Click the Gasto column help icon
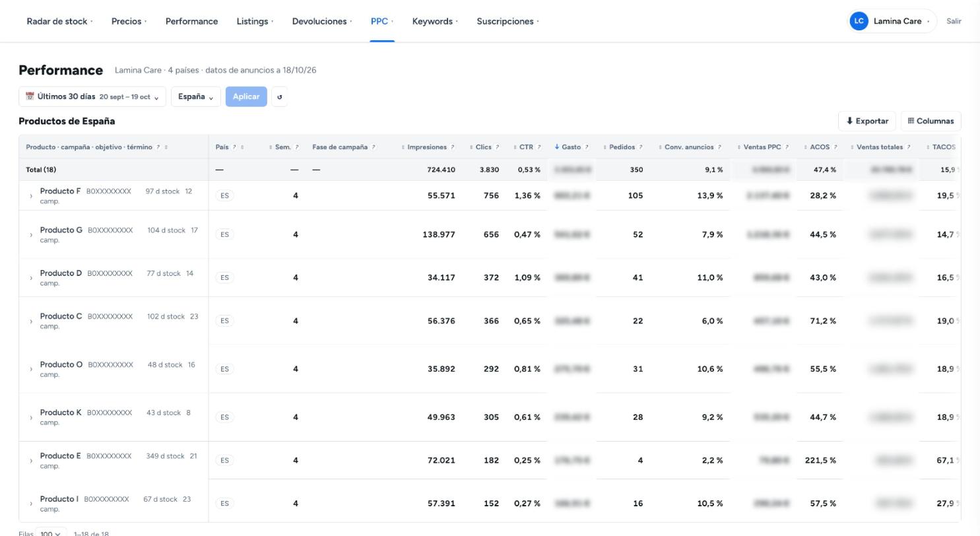 pyautogui.click(x=587, y=147)
